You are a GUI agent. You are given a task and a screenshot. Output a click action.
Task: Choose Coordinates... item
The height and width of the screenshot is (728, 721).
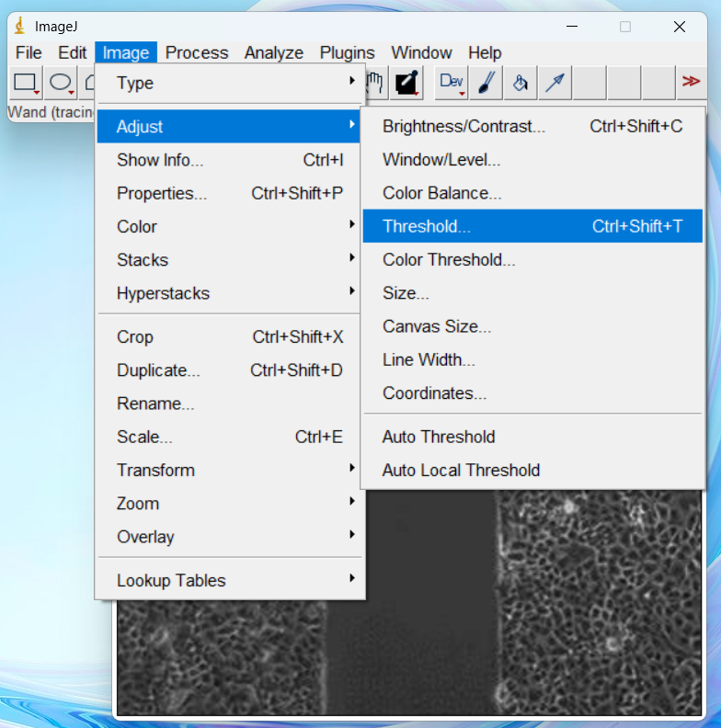click(532, 393)
